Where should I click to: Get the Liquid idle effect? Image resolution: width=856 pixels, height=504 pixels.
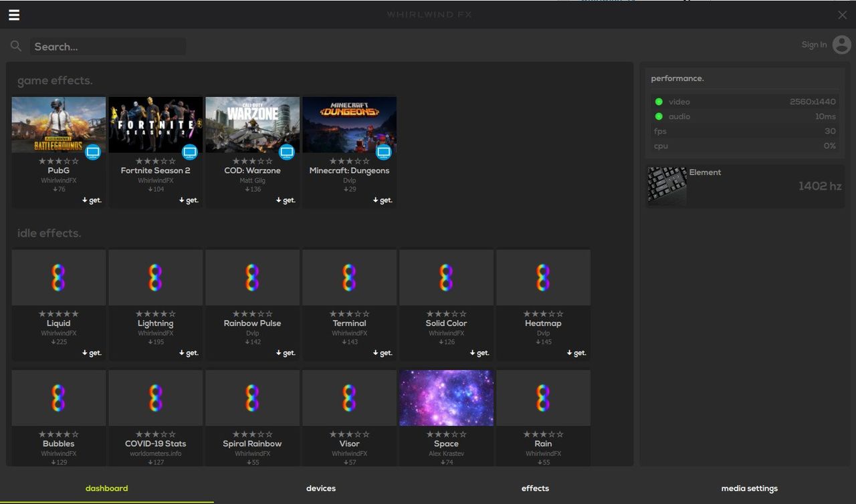(x=92, y=352)
